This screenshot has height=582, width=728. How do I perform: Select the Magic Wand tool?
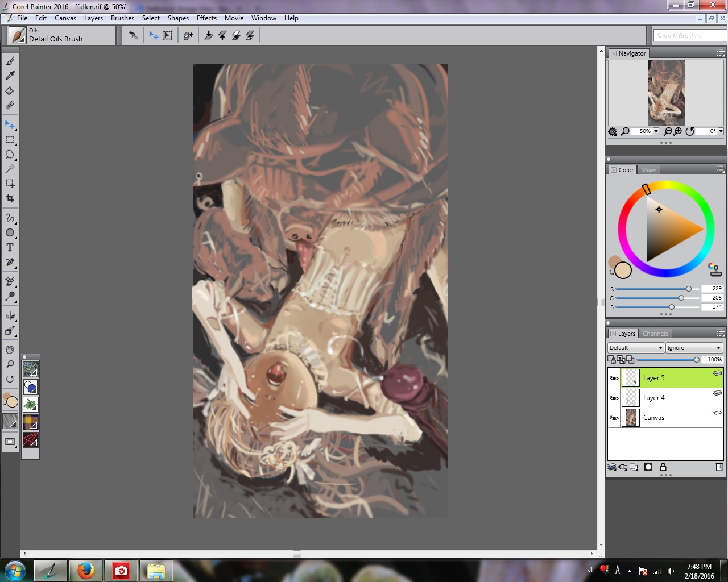[x=10, y=169]
